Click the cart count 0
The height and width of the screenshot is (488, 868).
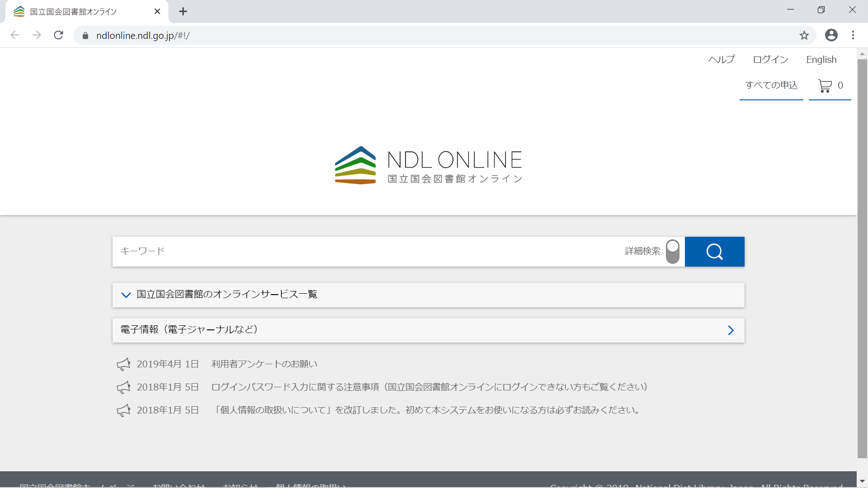[840, 85]
